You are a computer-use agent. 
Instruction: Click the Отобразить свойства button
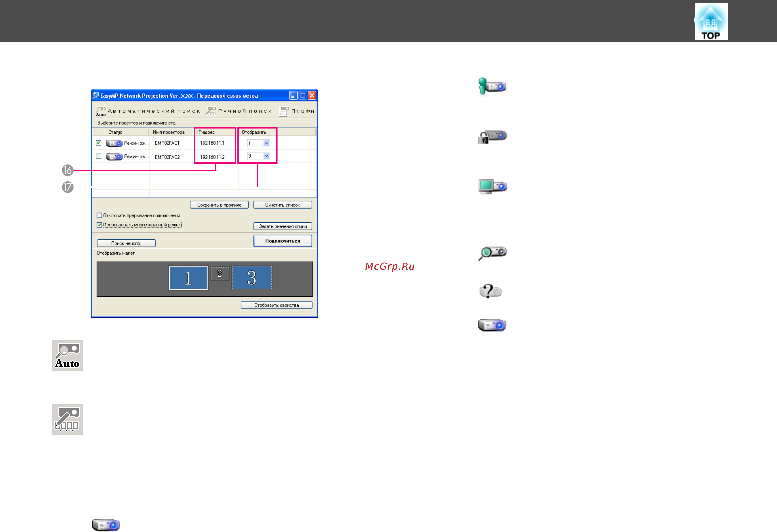pyautogui.click(x=277, y=305)
